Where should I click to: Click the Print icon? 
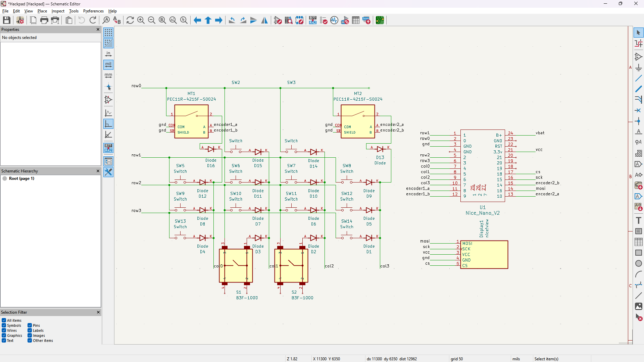(44, 20)
